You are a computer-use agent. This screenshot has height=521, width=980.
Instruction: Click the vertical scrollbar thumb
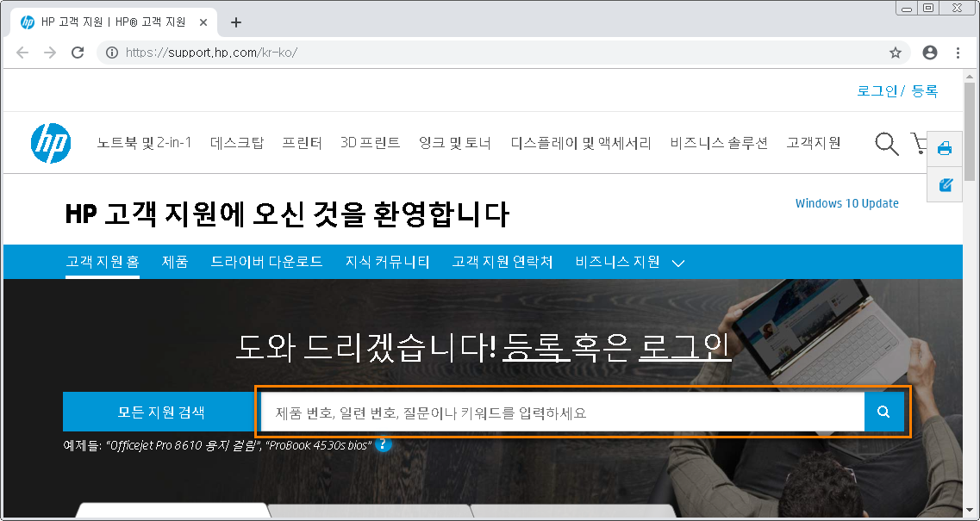coord(970,131)
